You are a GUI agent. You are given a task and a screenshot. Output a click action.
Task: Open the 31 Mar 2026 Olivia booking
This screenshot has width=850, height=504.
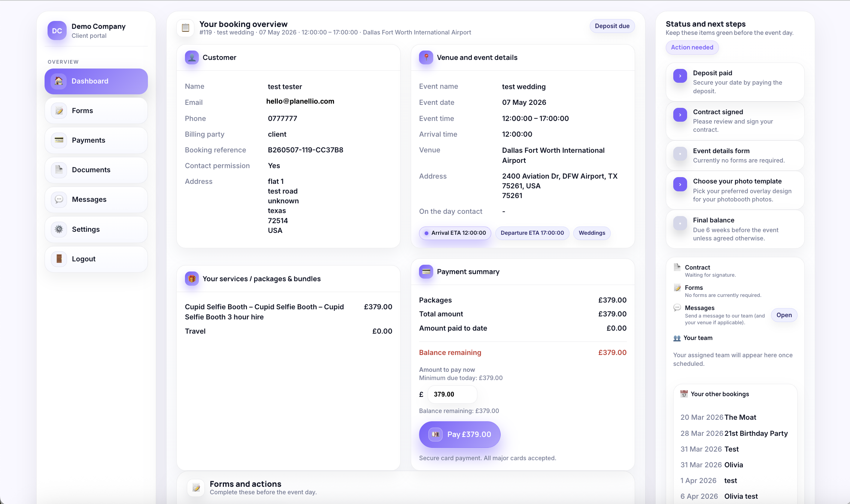pyautogui.click(x=711, y=465)
